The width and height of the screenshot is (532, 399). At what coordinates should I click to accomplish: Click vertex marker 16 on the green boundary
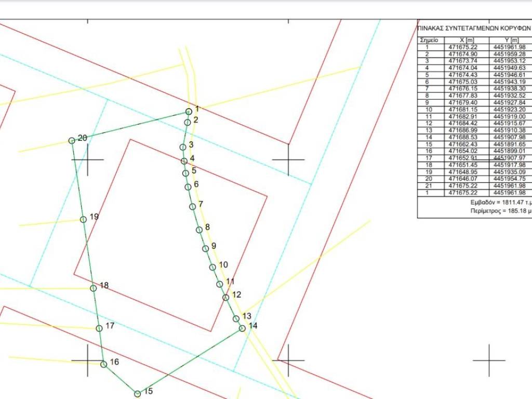click(x=103, y=364)
